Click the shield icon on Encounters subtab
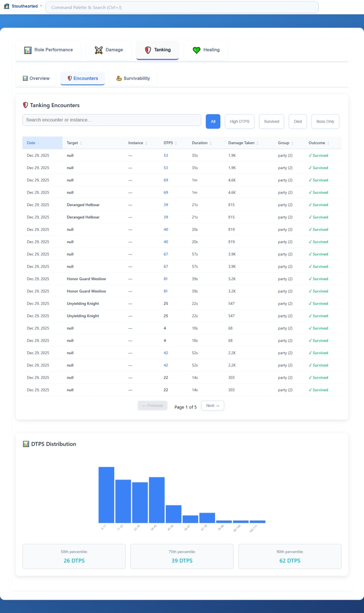This screenshot has width=364, height=613. point(70,79)
